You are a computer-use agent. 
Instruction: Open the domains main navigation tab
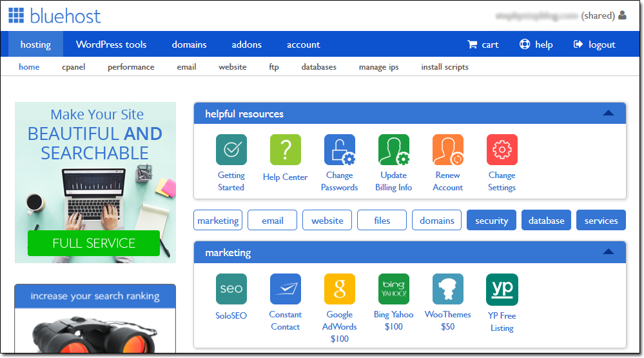tap(189, 45)
